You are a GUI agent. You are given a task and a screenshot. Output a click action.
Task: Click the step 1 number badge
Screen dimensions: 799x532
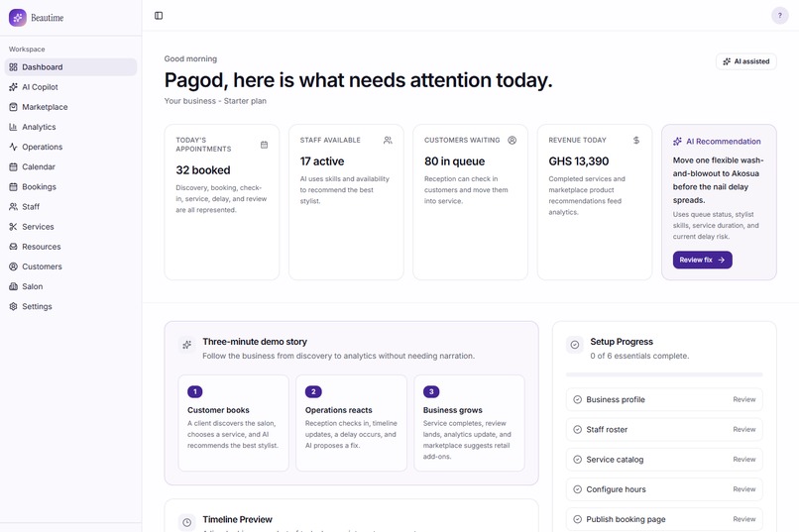pyautogui.click(x=194, y=391)
